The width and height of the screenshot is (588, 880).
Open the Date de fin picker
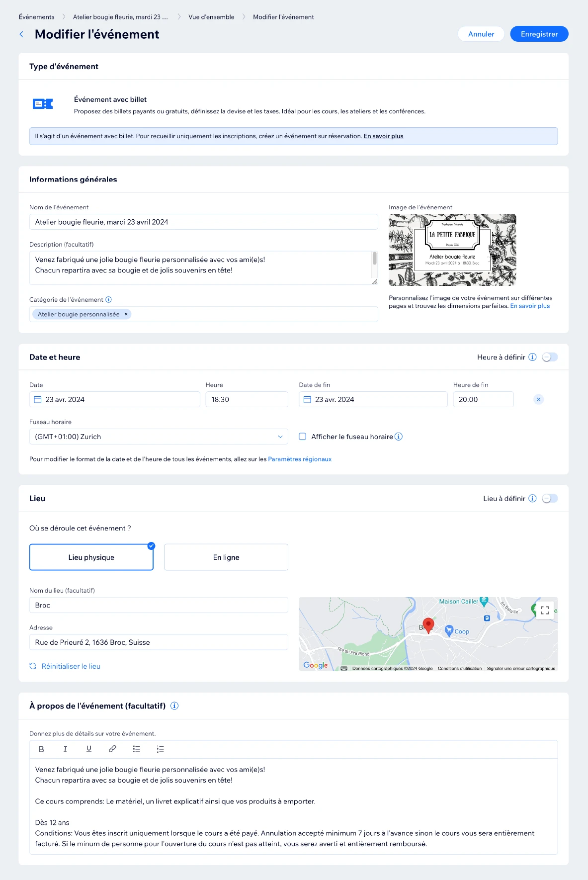click(373, 399)
